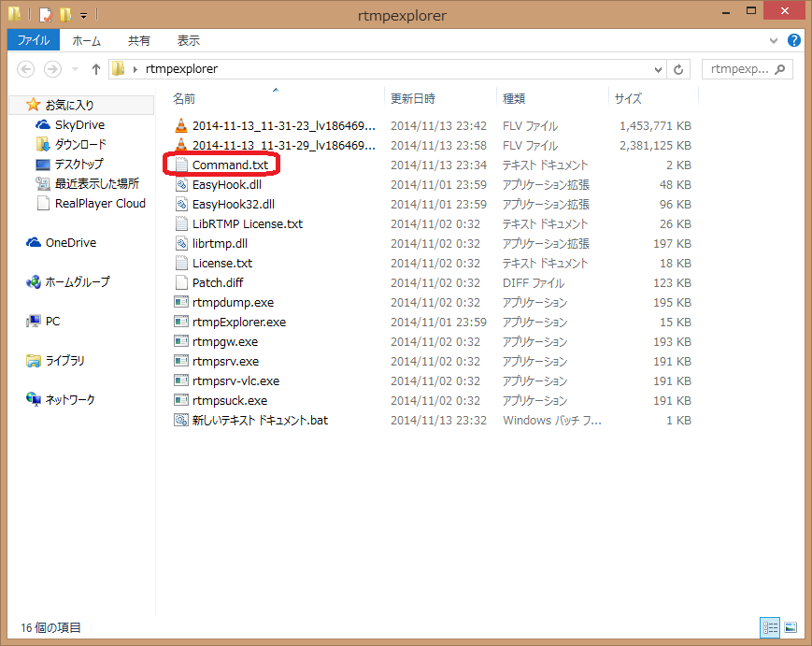The width and height of the screenshot is (812, 646).
Task: Select ネットワーク in the navigation pane
Action: tap(70, 399)
